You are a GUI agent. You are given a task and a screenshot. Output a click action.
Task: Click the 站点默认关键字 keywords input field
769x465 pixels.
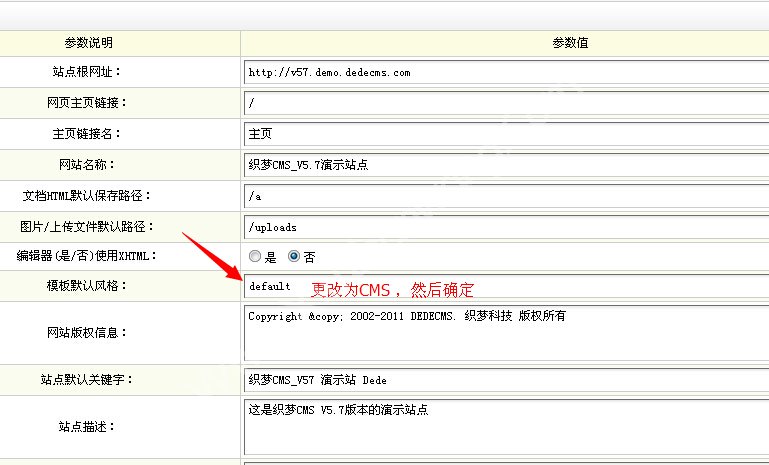[505, 380]
